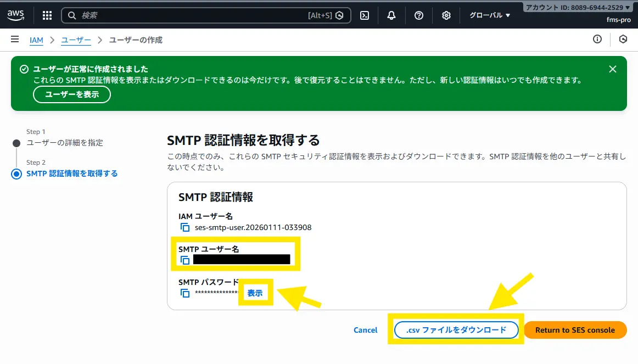The width and height of the screenshot is (638, 364).
Task: Copy the IAM user name
Action: tap(185, 227)
